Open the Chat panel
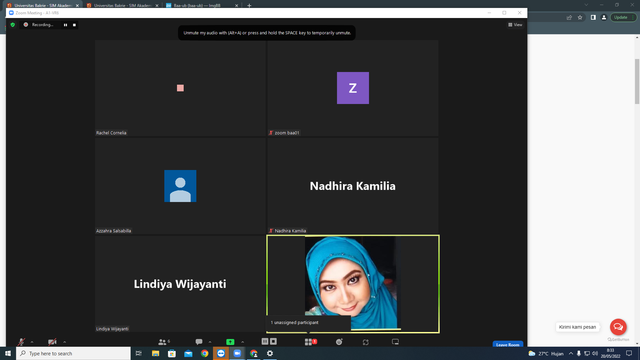Image resolution: width=640 pixels, height=360 pixels. coord(199,342)
